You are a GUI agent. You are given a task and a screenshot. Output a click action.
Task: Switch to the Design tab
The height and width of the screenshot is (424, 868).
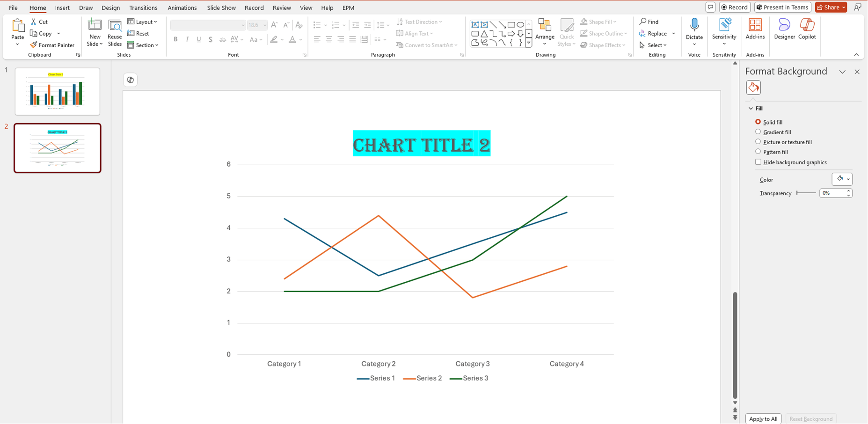111,7
